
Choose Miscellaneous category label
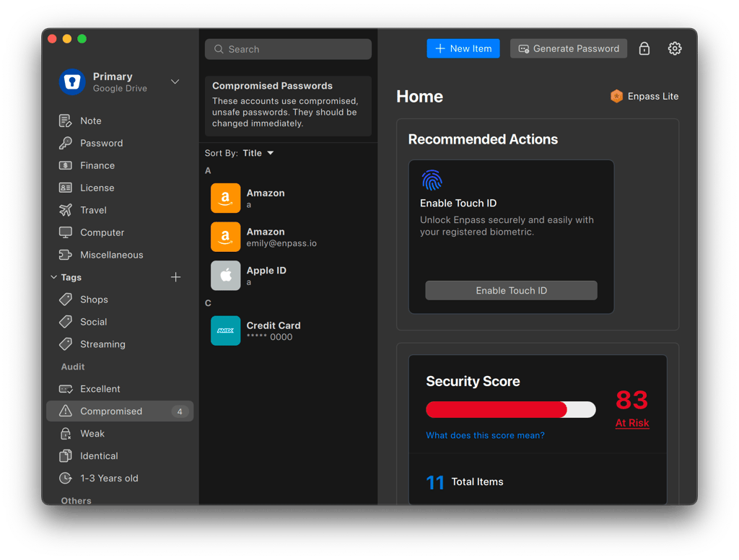point(112,255)
